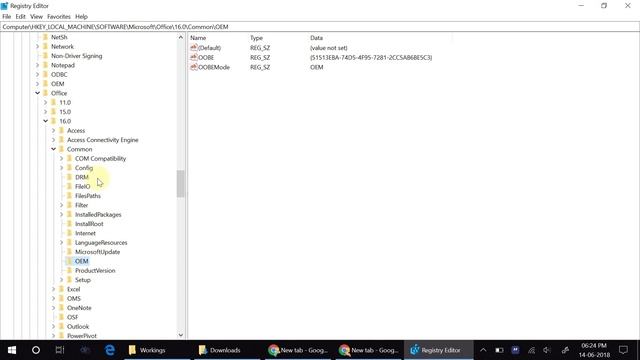The height and width of the screenshot is (360, 640).
Task: Switch to the Downloads folder window
Action: click(226, 350)
